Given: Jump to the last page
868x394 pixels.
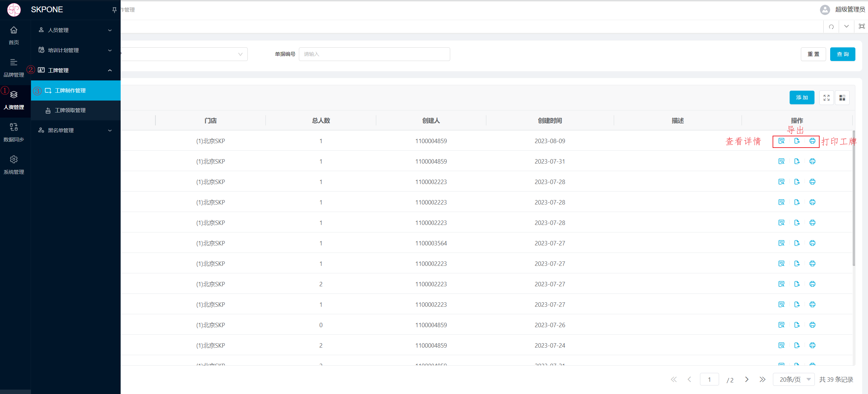Looking at the screenshot, I should point(762,379).
